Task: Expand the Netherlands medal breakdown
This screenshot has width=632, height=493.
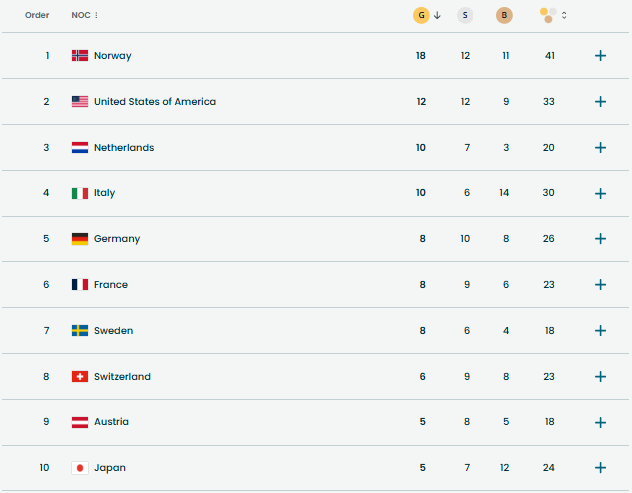Action: (600, 148)
